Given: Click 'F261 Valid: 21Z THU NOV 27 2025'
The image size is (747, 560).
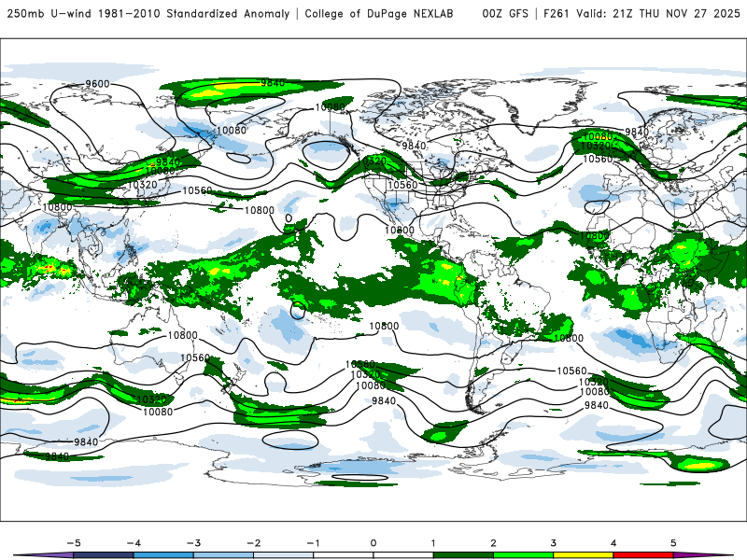Looking at the screenshot, I should click(641, 14).
